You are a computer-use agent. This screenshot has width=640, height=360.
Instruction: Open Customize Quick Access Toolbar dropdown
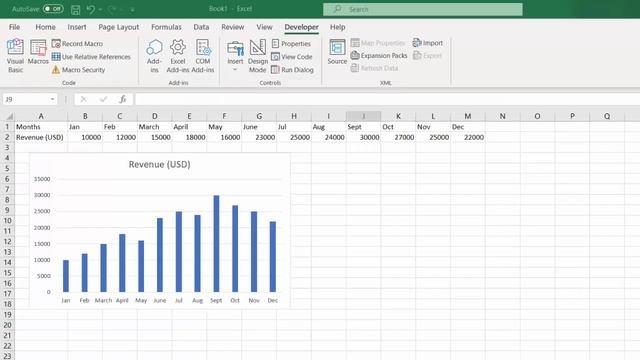click(x=132, y=9)
